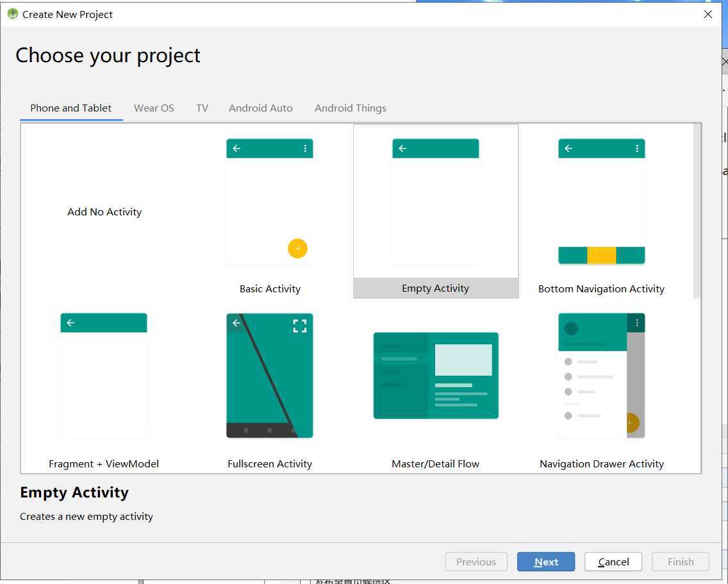Click the Master/Detail Flow label

coord(436,463)
